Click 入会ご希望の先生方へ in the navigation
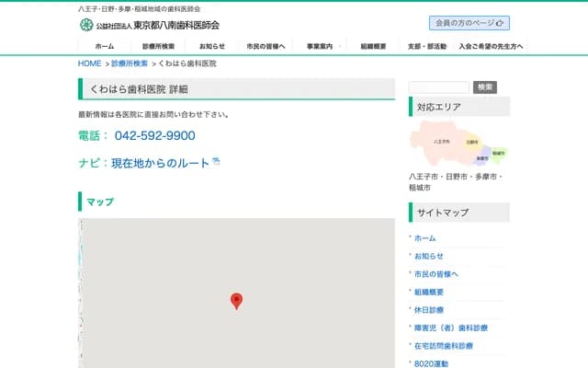The height and width of the screenshot is (368, 588). coord(490,46)
